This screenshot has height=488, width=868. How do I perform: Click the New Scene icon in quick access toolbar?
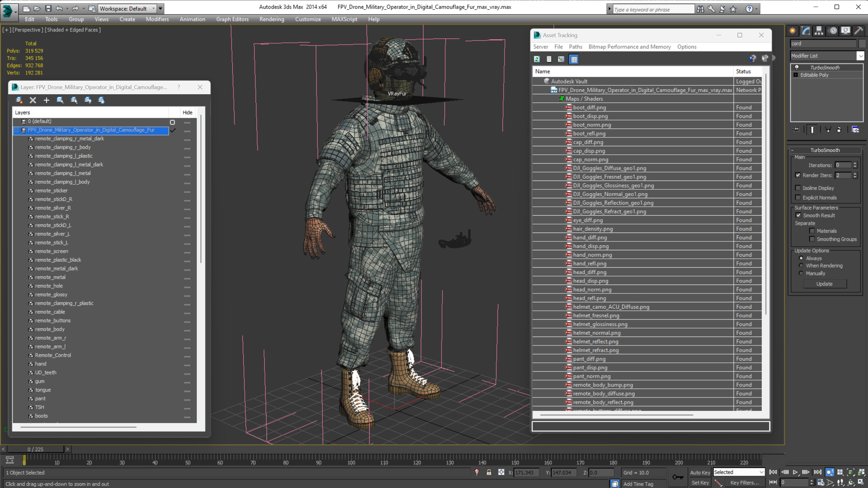coord(26,9)
